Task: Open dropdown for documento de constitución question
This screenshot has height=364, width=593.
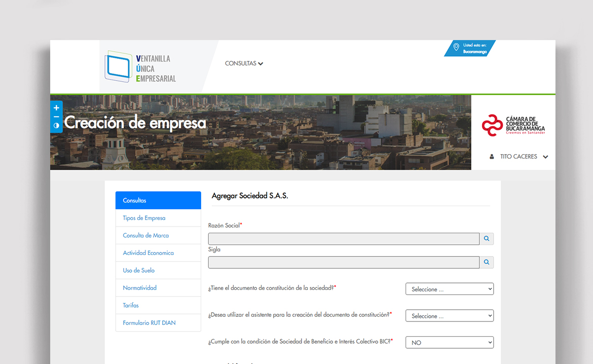Action: coord(449,289)
